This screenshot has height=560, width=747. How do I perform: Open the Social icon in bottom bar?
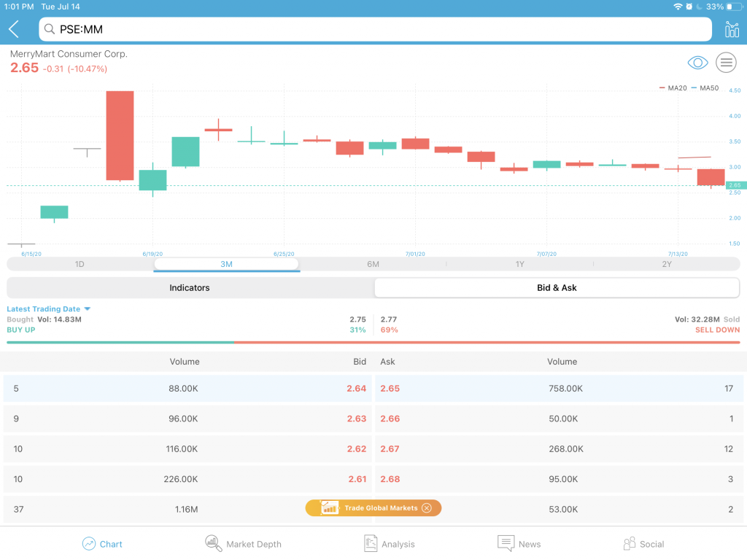point(630,543)
